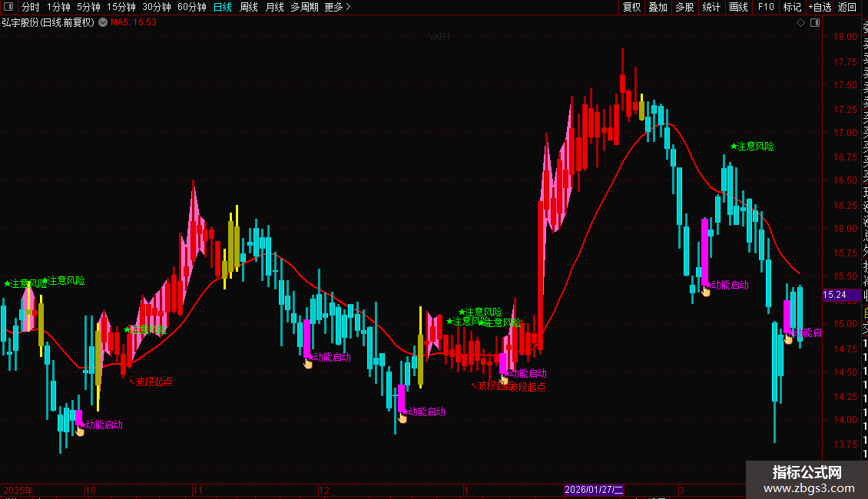Image resolution: width=868 pixels, height=499 pixels.
Task: Add stock via +自选 button
Action: [x=820, y=7]
